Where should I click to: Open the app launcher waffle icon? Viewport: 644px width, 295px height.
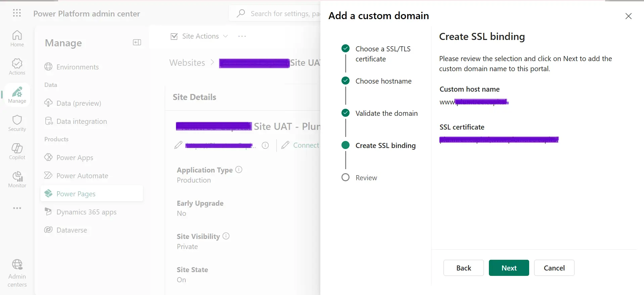click(17, 13)
